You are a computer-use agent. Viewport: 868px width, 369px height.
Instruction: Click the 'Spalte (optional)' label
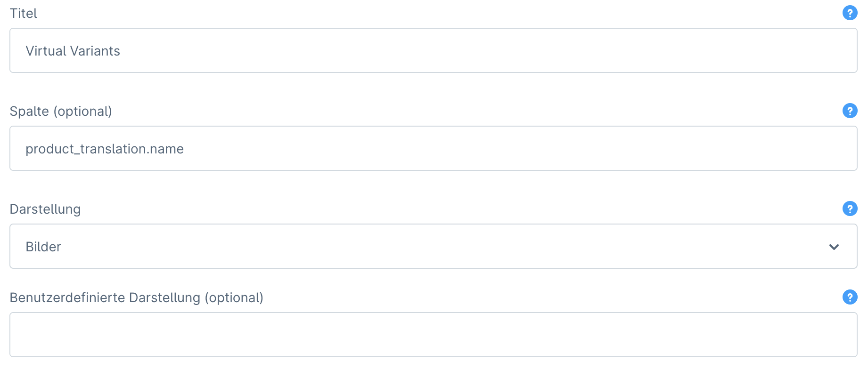pos(61,111)
